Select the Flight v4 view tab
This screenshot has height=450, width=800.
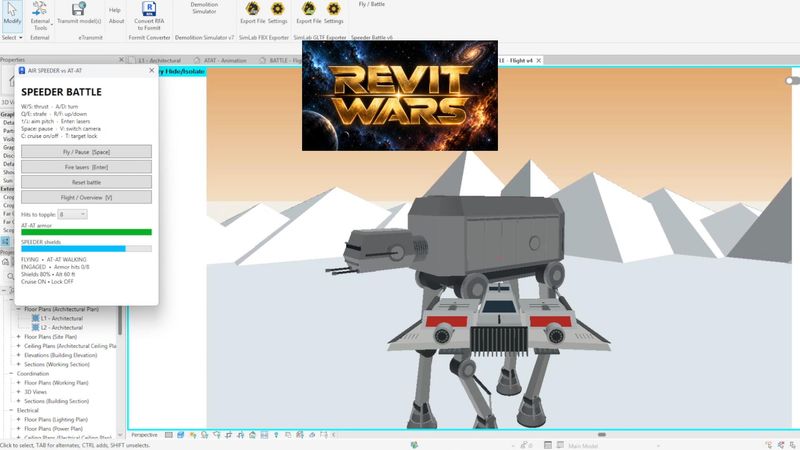515,60
